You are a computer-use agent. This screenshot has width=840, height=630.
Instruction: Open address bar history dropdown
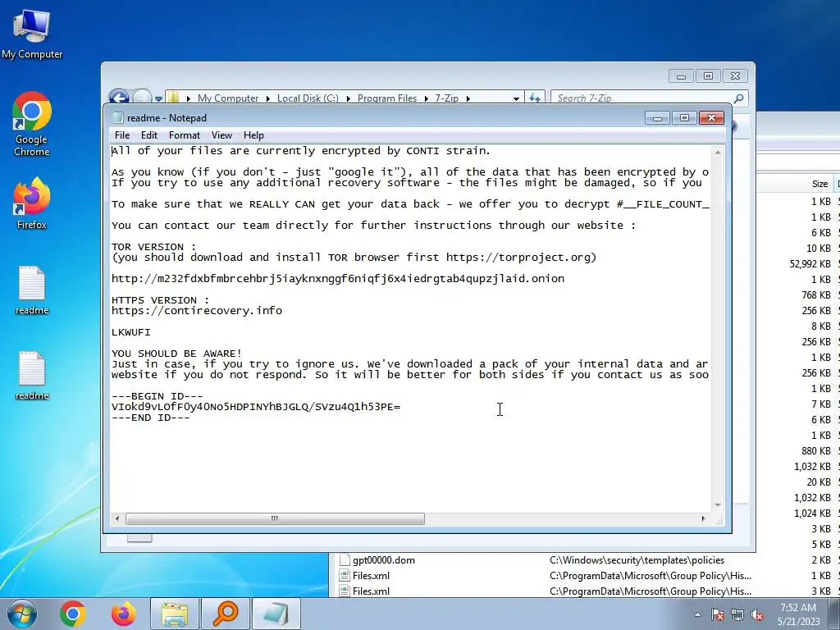pyautogui.click(x=516, y=98)
